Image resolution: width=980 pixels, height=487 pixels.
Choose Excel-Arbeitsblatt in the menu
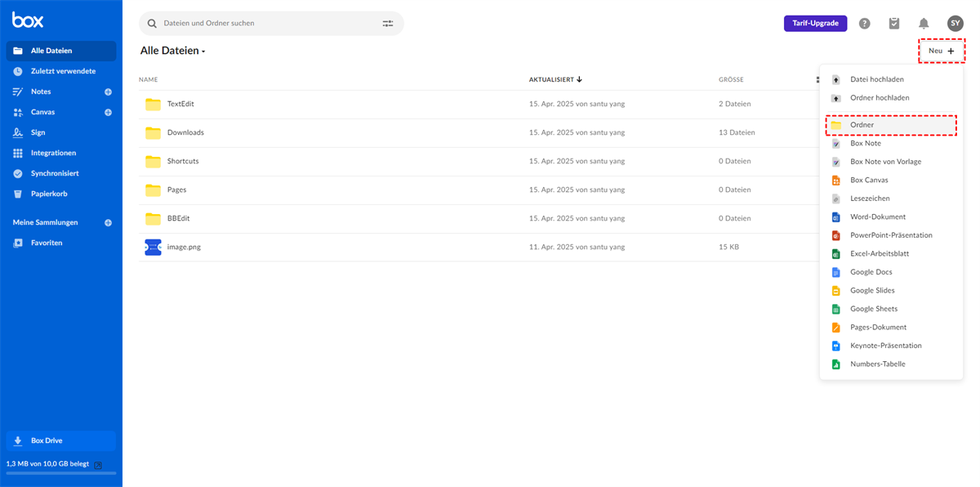(x=879, y=253)
